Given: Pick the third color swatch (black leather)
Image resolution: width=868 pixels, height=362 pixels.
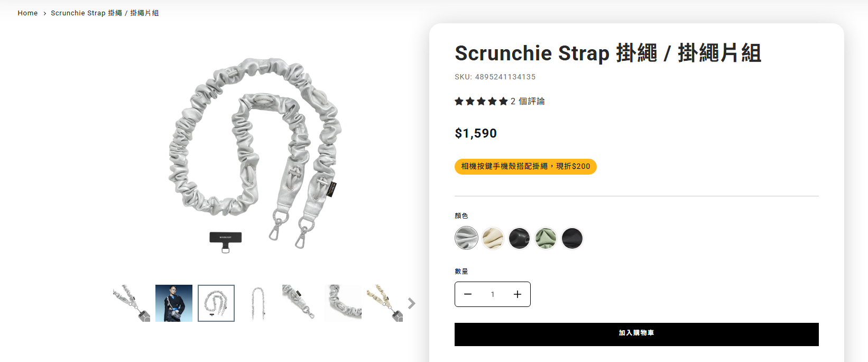Looking at the screenshot, I should [519, 238].
